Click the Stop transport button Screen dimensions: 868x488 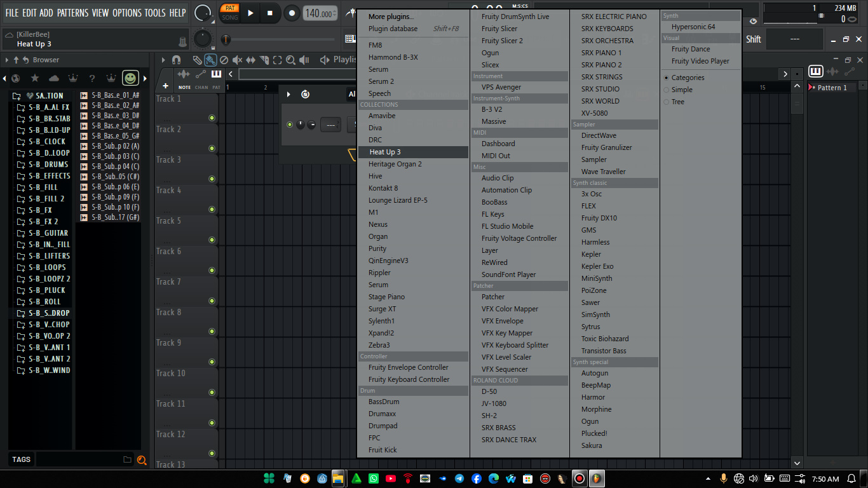269,13
